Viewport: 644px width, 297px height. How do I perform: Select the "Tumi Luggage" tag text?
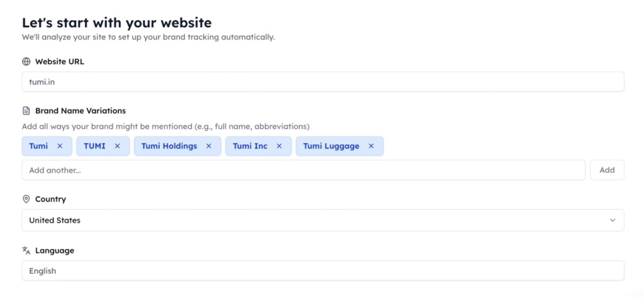pyautogui.click(x=331, y=146)
